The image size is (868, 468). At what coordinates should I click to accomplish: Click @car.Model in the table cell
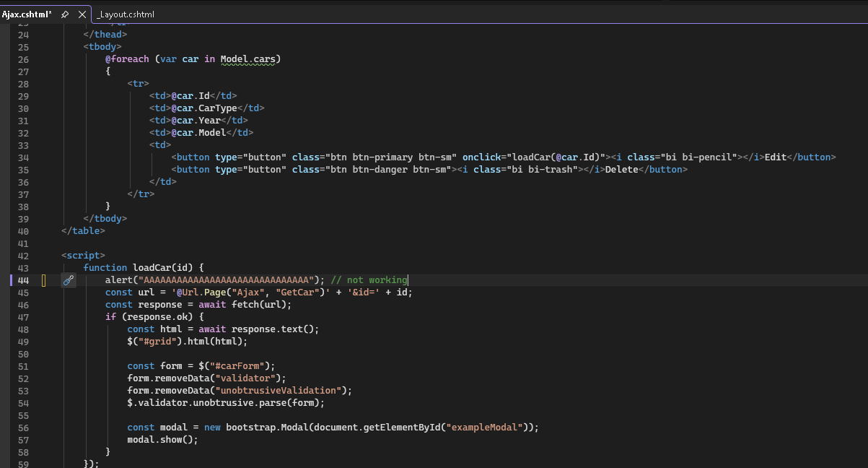[x=198, y=133]
